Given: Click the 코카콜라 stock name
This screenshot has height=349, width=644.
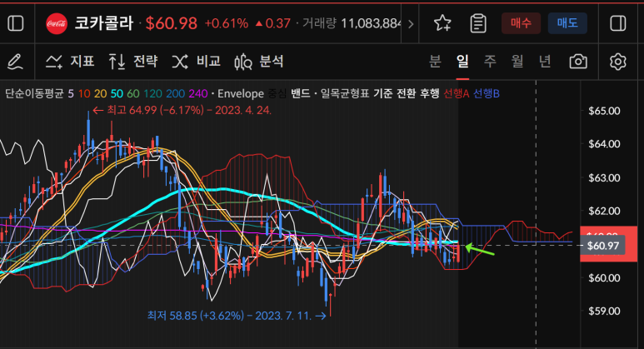Looking at the screenshot, I should 104,23.
